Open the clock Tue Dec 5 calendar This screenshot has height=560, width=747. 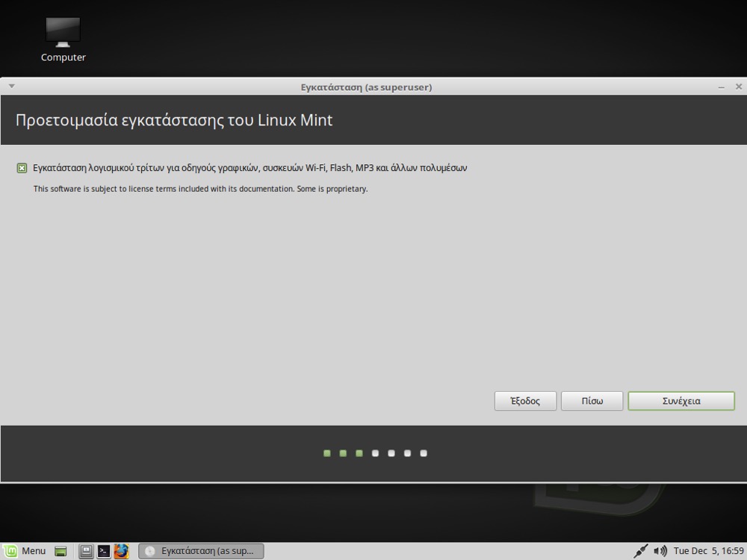click(x=708, y=551)
